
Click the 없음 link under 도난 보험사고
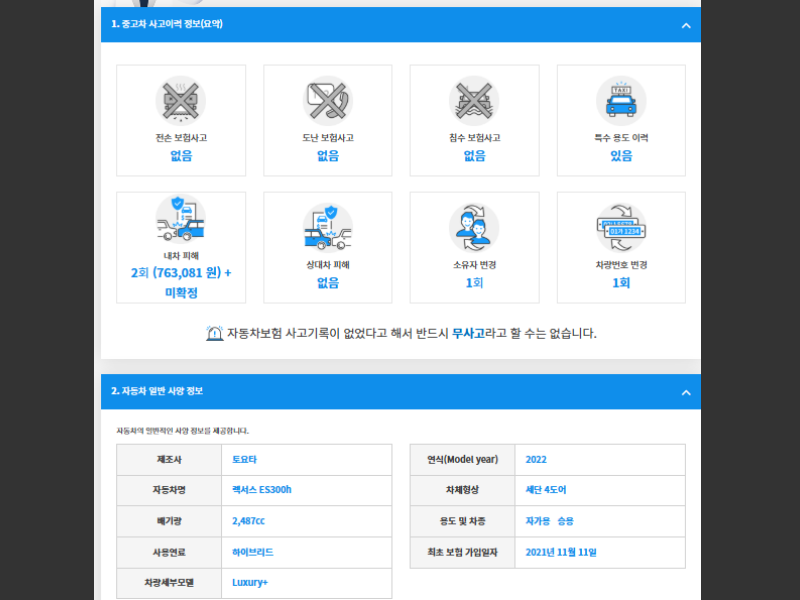(327, 155)
